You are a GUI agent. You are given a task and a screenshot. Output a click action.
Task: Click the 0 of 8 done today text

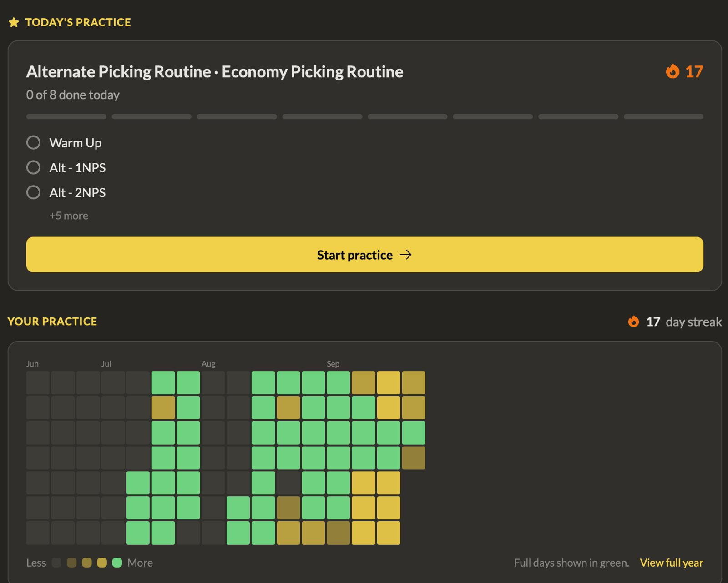pos(73,95)
